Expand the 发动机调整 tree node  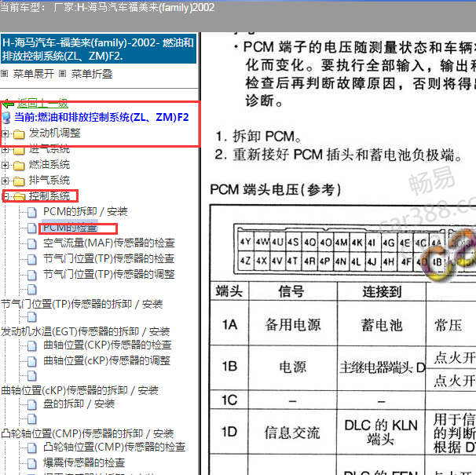pyautogui.click(x=5, y=133)
